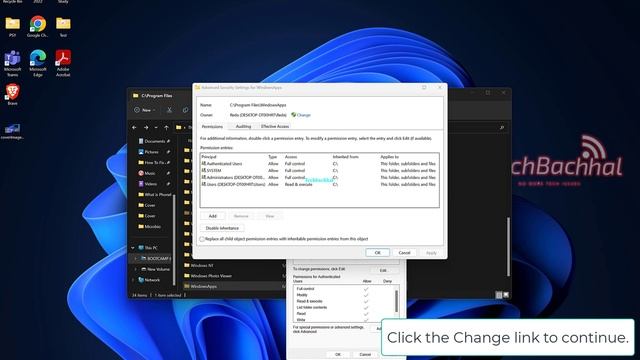The width and height of the screenshot is (640, 360).
Task: Select the Test folder on the desktop
Action: [x=63, y=26]
